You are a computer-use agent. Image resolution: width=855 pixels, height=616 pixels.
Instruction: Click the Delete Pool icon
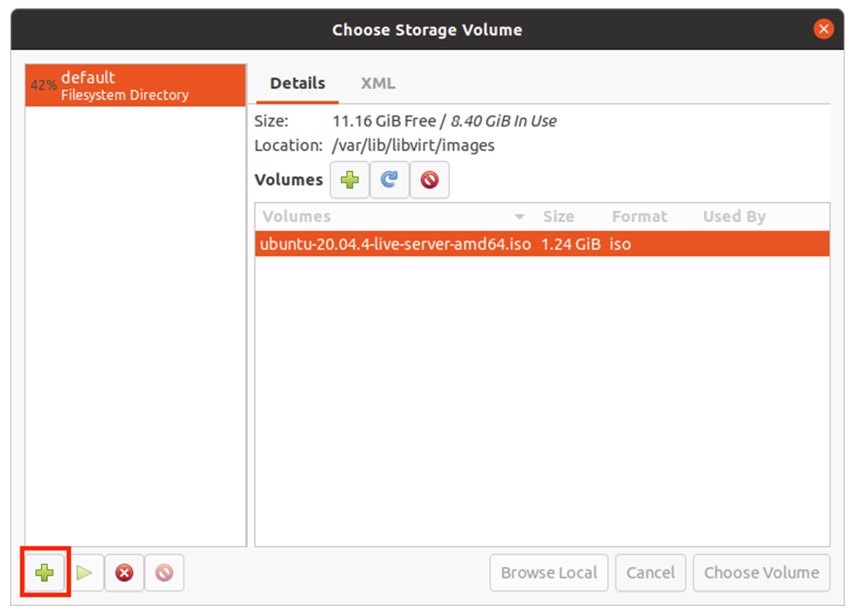[x=165, y=573]
